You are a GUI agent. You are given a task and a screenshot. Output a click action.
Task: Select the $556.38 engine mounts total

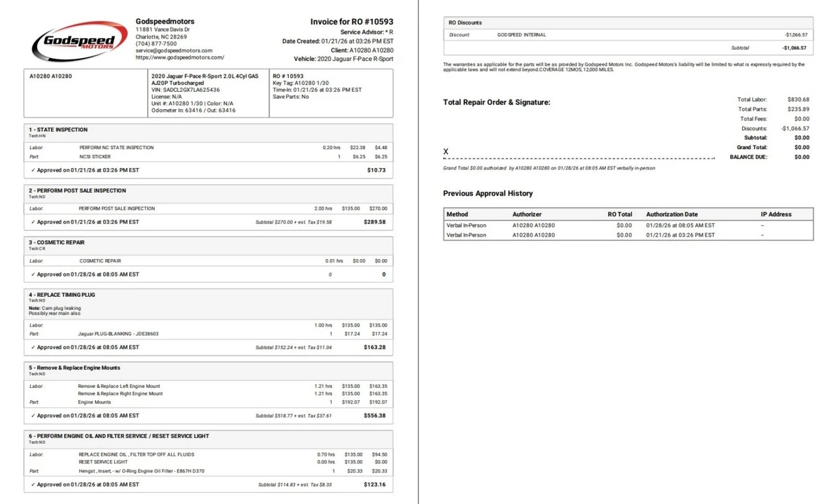pyautogui.click(x=375, y=416)
